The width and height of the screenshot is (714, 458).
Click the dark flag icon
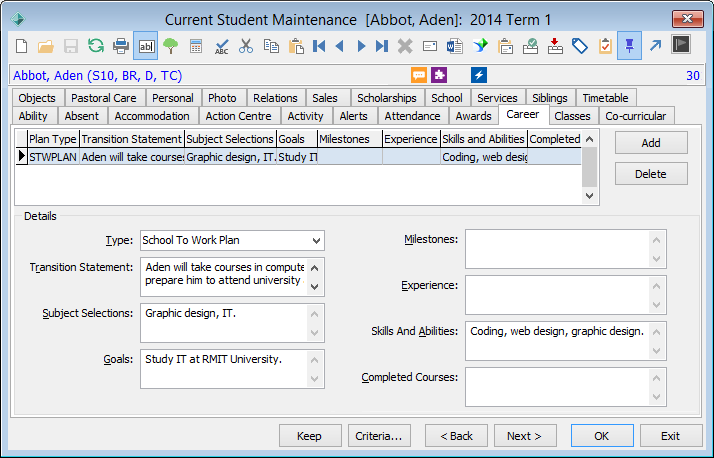[681, 45]
